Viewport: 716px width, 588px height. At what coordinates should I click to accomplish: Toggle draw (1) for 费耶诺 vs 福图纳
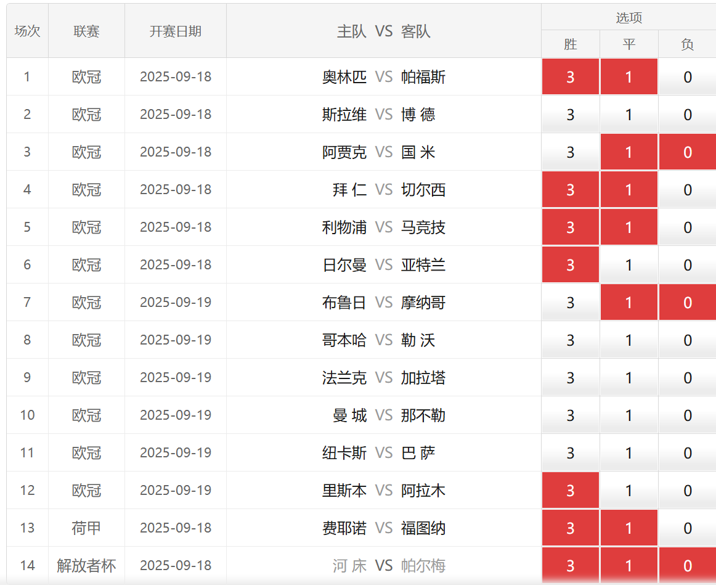coord(629,528)
